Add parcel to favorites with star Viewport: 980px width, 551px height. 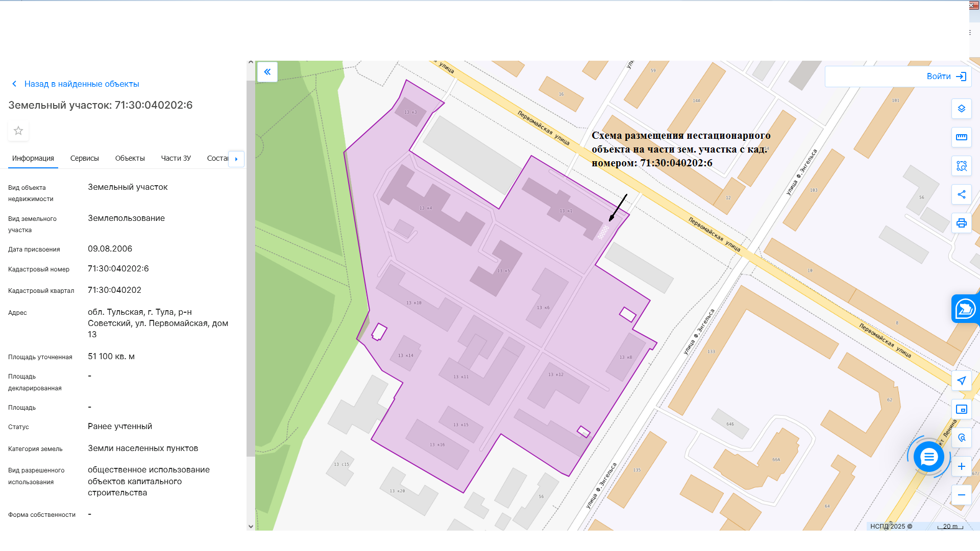(x=18, y=131)
